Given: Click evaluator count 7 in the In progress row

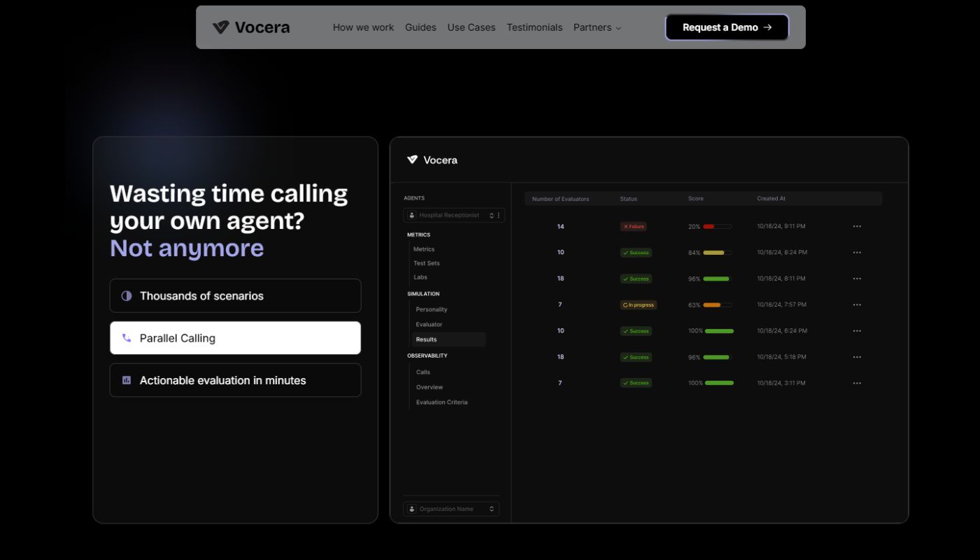Looking at the screenshot, I should [560, 305].
